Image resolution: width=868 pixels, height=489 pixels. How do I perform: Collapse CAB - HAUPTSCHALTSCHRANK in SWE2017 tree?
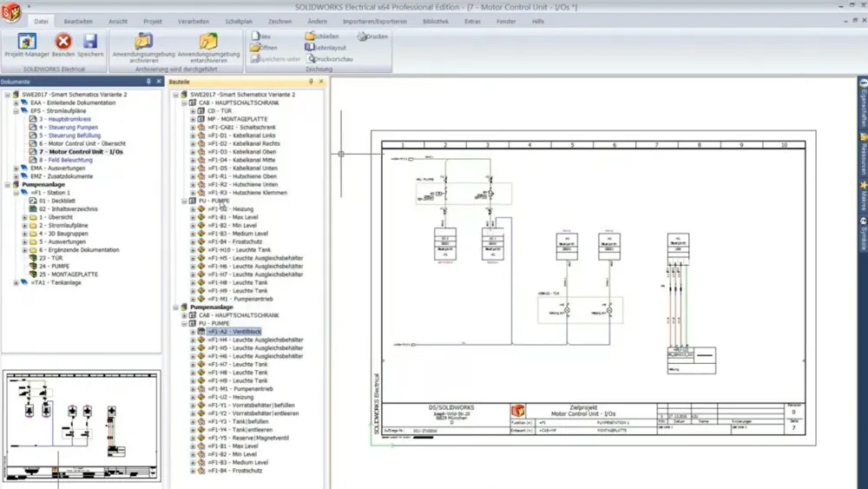pos(184,103)
